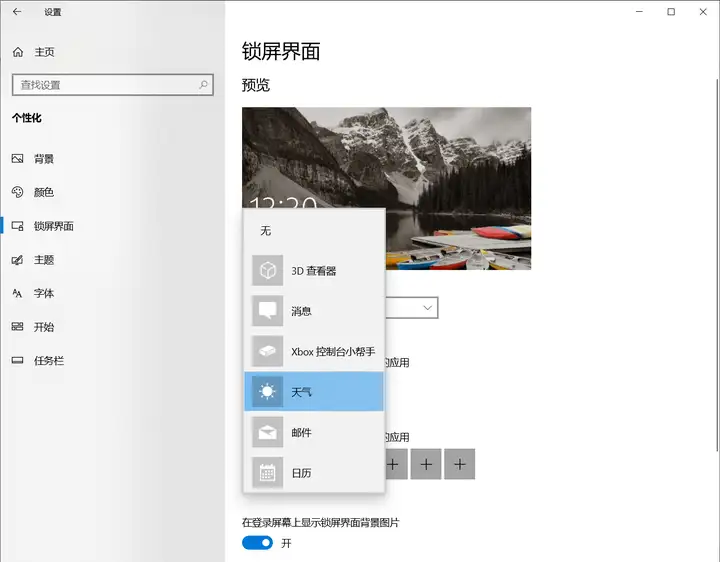Open the 背景 background icon
The width and height of the screenshot is (720, 562).
click(x=17, y=159)
